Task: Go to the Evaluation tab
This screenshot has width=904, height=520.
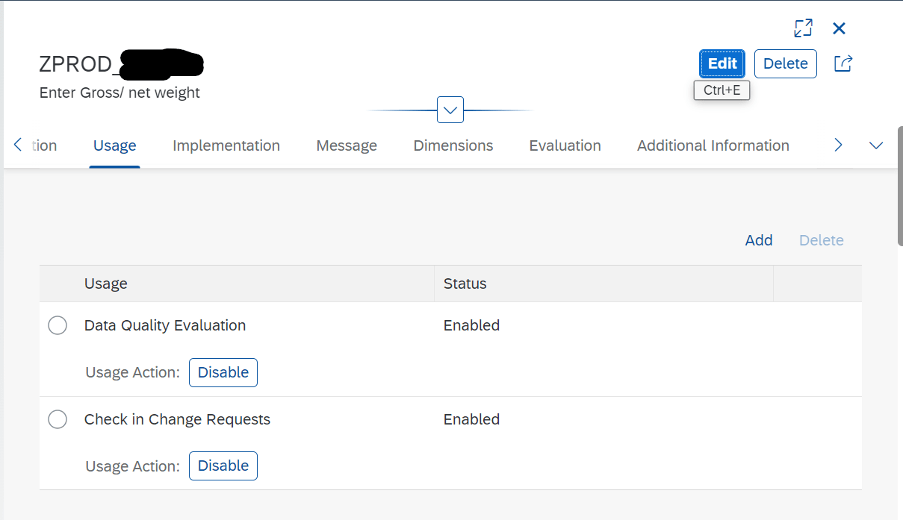Action: [565, 146]
